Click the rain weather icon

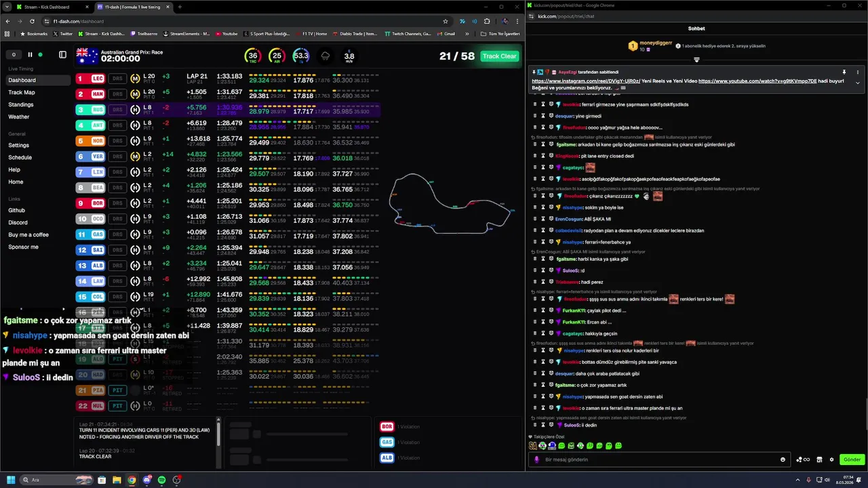tap(325, 56)
